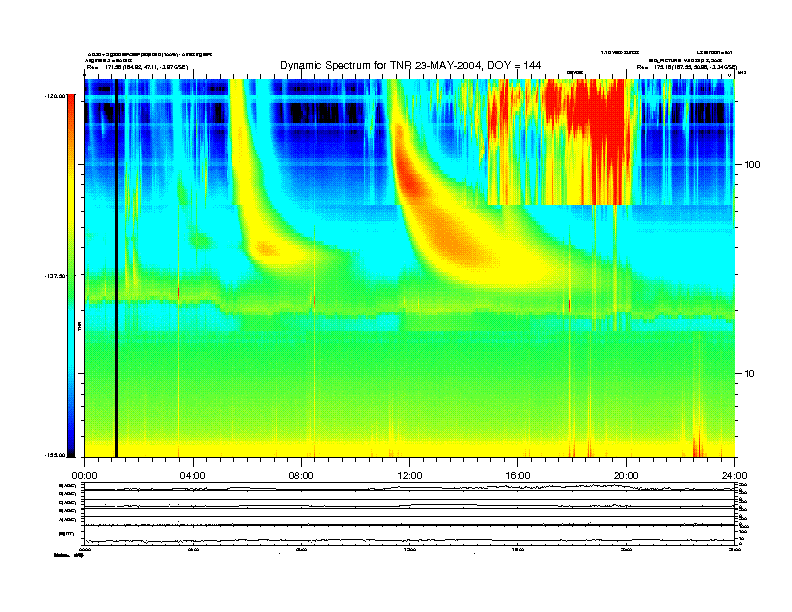
Task: Click the '-120.00' color scale label
Action: pos(55,96)
